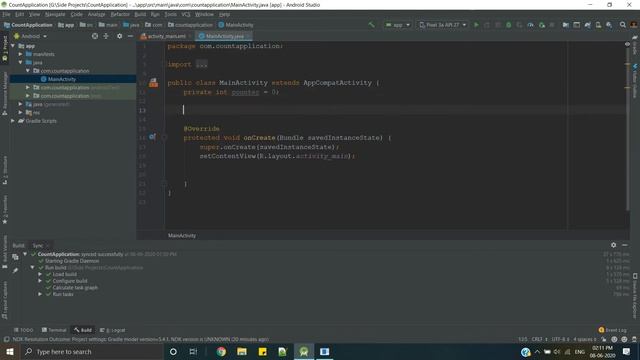Switch to the Sync tab in Build panel
This screenshot has height=360, width=640.
click(38, 245)
